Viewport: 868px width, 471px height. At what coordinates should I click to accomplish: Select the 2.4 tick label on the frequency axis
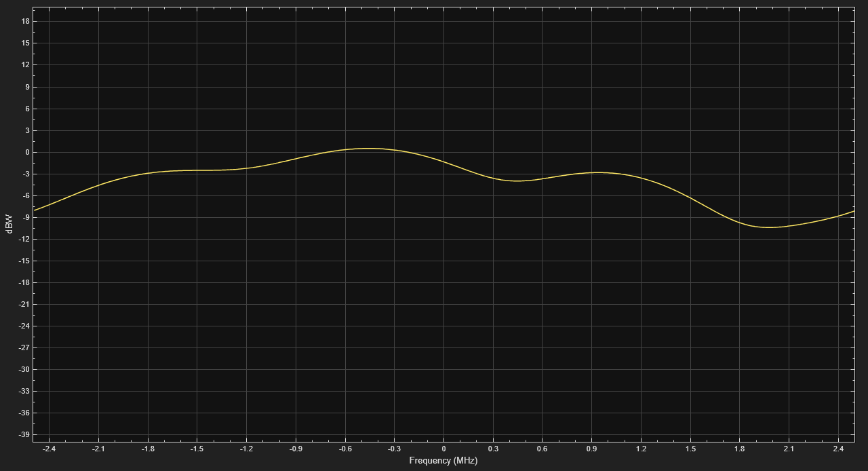pos(838,449)
